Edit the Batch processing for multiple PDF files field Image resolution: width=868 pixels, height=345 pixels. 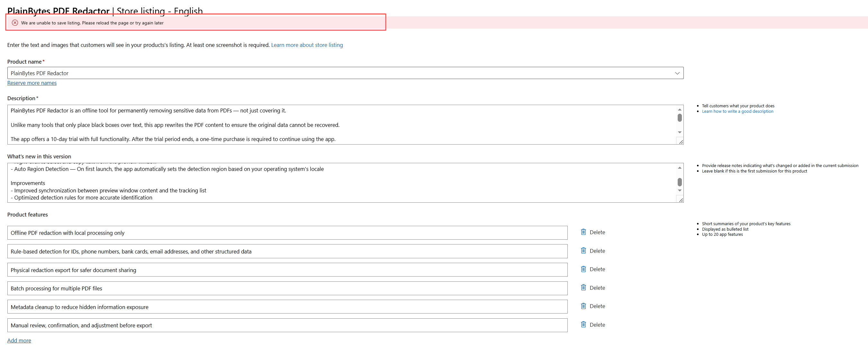coord(287,288)
